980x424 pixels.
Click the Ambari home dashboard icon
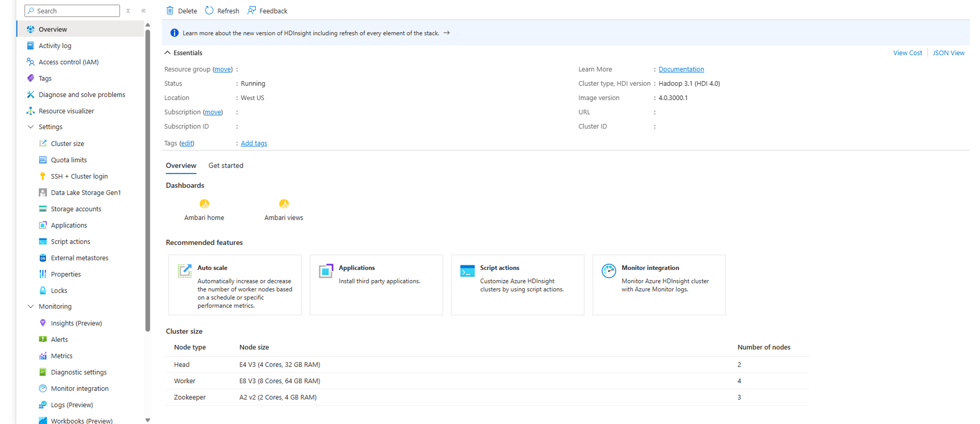coord(204,204)
